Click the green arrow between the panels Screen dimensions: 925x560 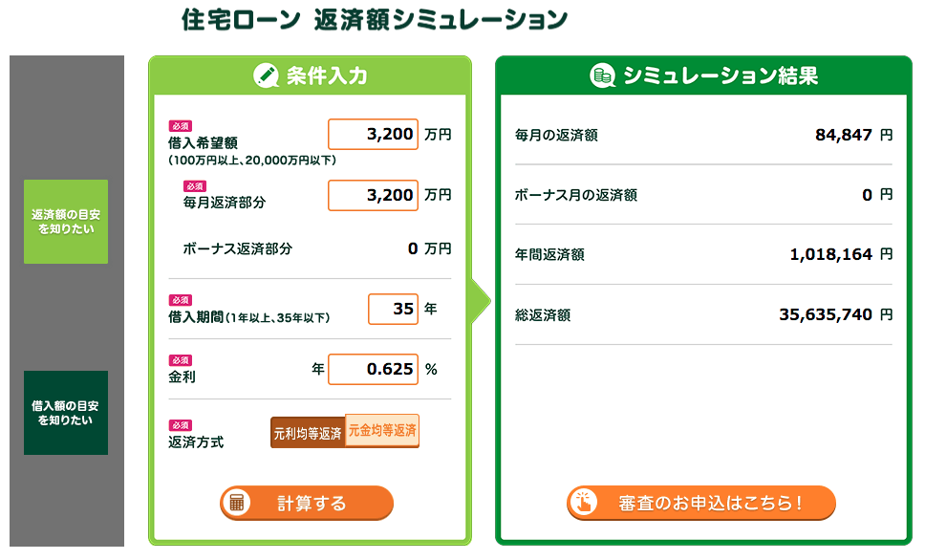(x=481, y=302)
